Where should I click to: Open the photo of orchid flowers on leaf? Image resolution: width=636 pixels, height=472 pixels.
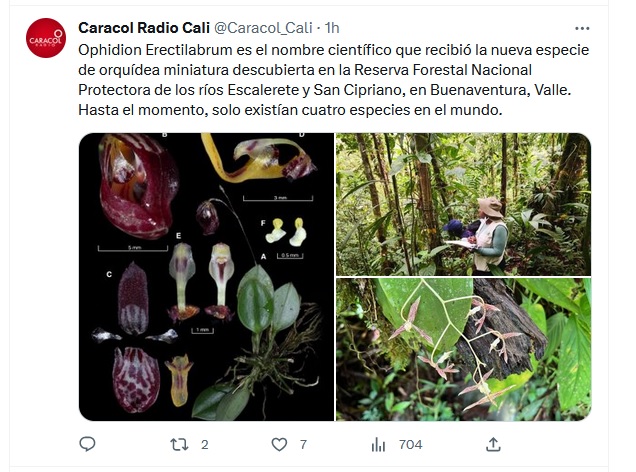tap(463, 349)
